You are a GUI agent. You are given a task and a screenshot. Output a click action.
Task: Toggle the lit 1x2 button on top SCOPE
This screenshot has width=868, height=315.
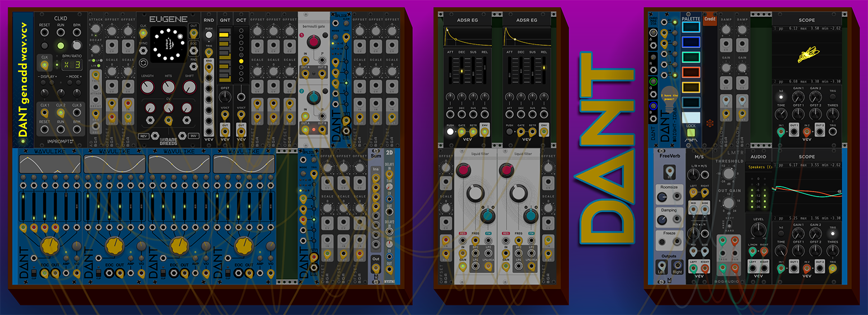pos(782,97)
